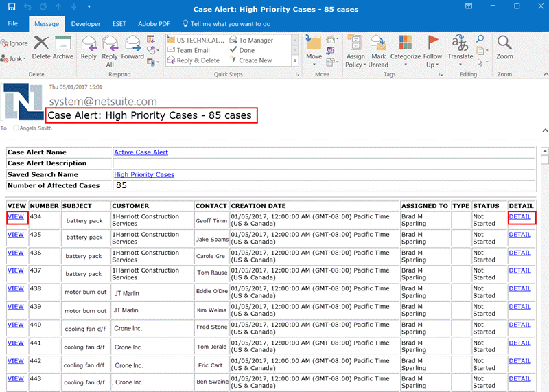Open the Adobe PDF tab
Image resolution: width=549 pixels, height=392 pixels.
[154, 24]
